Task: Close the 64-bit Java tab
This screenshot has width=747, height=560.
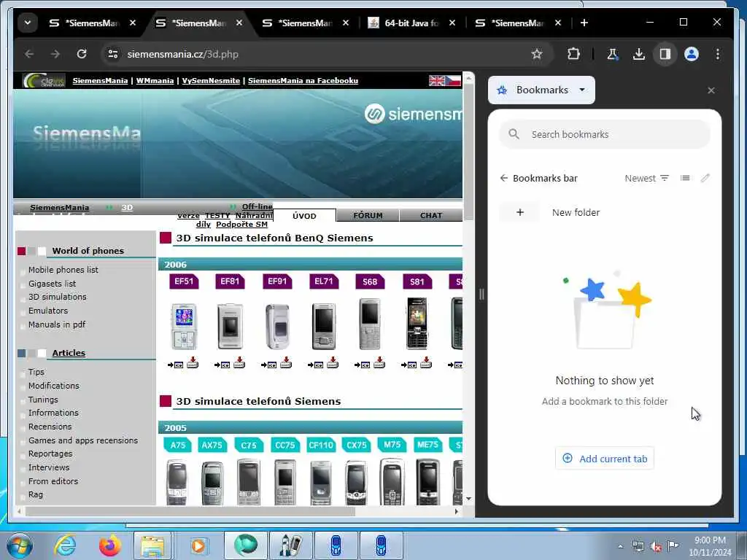Action: pyautogui.click(x=452, y=23)
